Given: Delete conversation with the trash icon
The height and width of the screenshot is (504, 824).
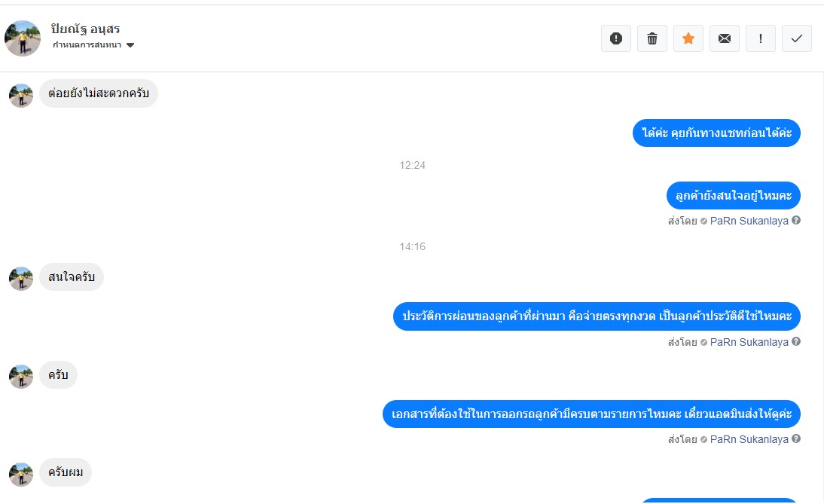Looking at the screenshot, I should [652, 38].
